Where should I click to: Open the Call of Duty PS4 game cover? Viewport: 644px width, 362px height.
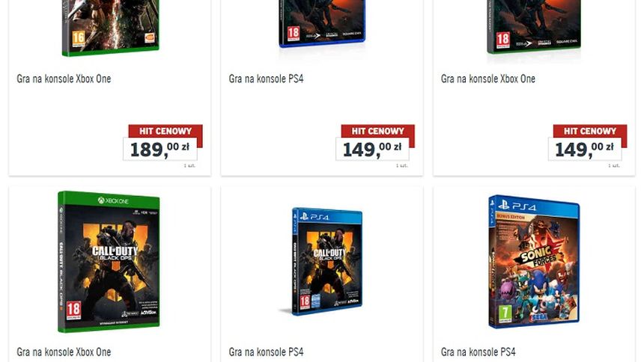coord(327,262)
